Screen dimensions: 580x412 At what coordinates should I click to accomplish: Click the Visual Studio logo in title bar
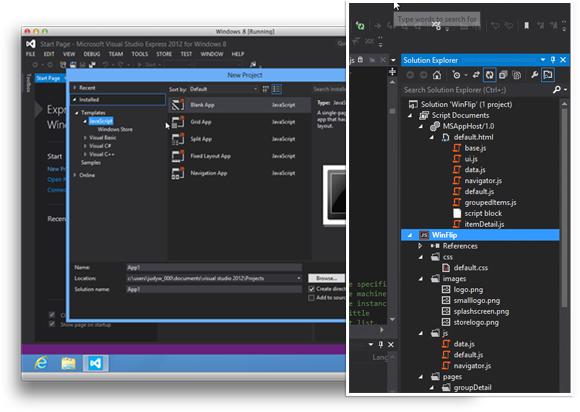click(31, 44)
